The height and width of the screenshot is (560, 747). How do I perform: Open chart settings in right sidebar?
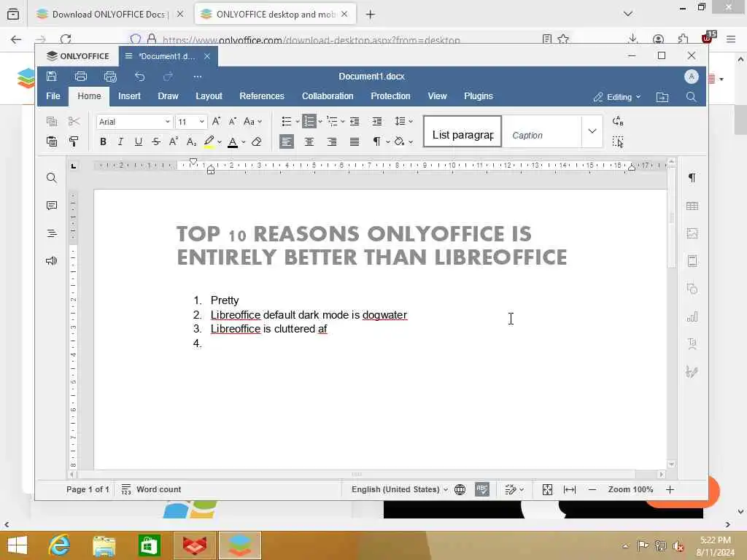click(692, 316)
